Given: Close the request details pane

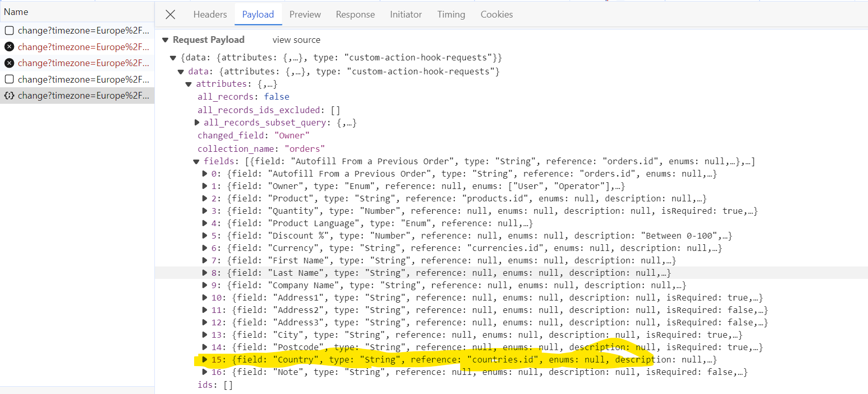Looking at the screenshot, I should 170,14.
